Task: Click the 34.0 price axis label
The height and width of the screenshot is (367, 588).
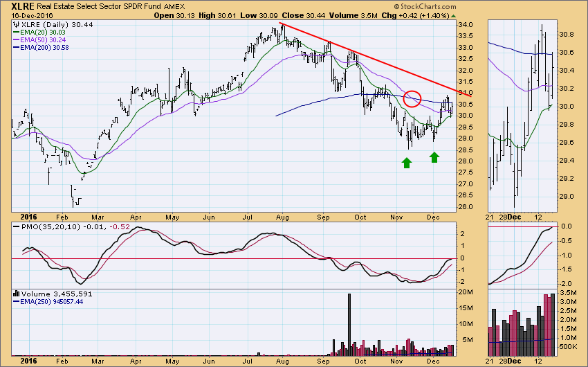Action: pyautogui.click(x=466, y=25)
